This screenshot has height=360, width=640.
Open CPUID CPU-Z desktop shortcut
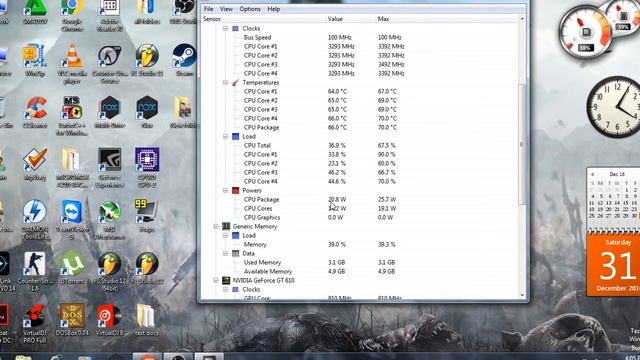pyautogui.click(x=147, y=167)
